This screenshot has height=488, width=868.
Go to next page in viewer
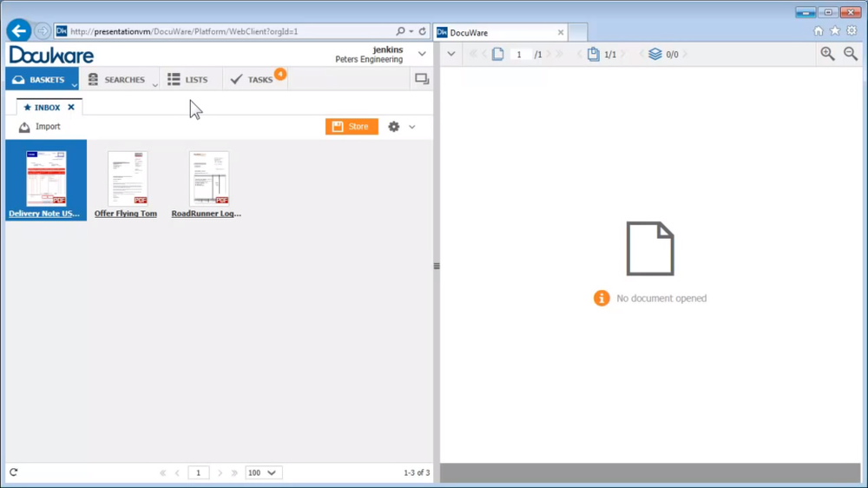(x=549, y=55)
